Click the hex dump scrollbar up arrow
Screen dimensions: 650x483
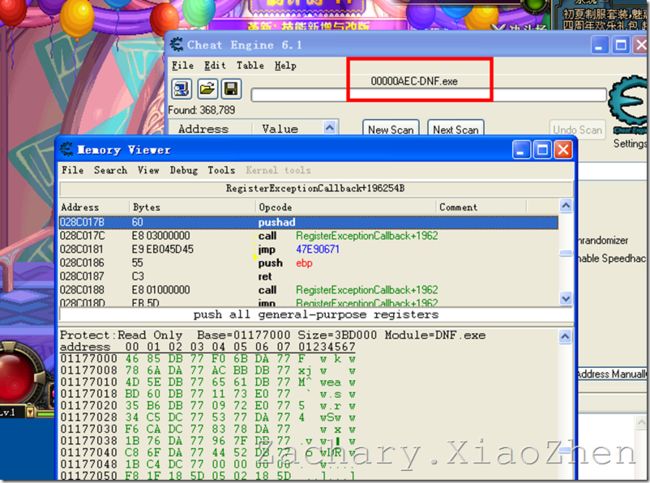pos(565,336)
